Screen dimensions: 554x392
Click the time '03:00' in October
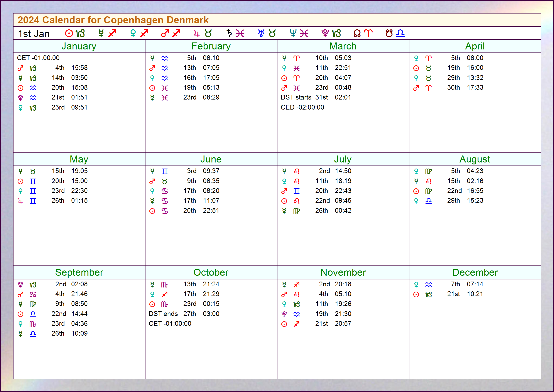211,314
